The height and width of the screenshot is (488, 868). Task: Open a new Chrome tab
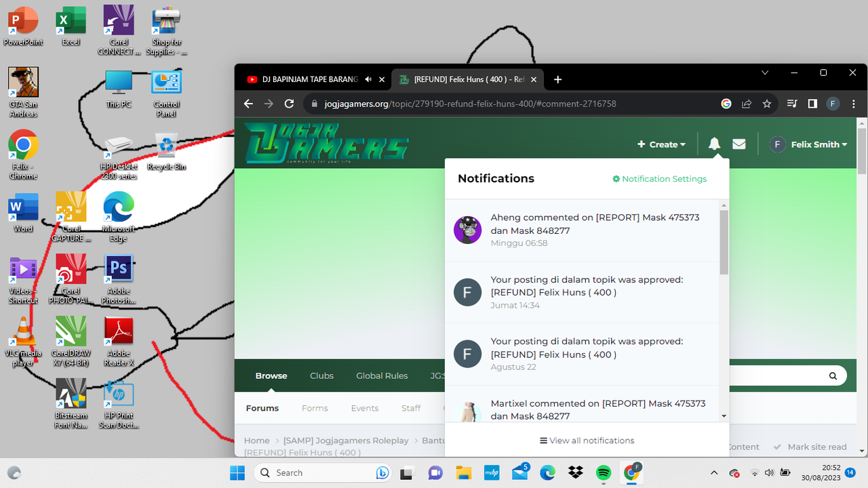pos(557,79)
